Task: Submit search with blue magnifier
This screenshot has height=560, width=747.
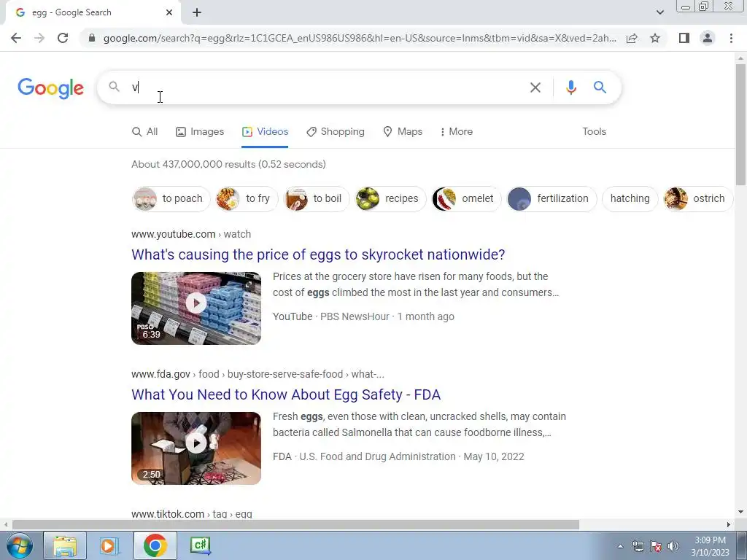Action: coord(600,87)
